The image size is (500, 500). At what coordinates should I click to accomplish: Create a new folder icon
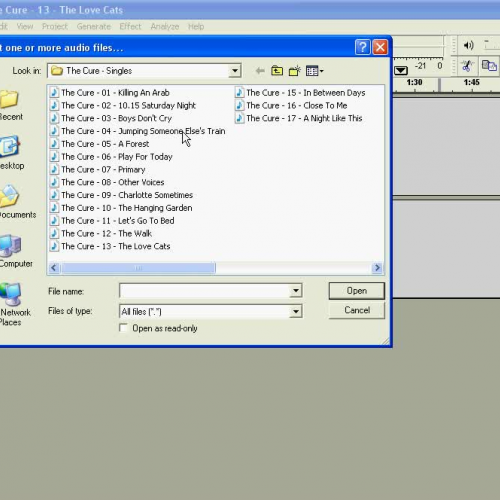[295, 71]
